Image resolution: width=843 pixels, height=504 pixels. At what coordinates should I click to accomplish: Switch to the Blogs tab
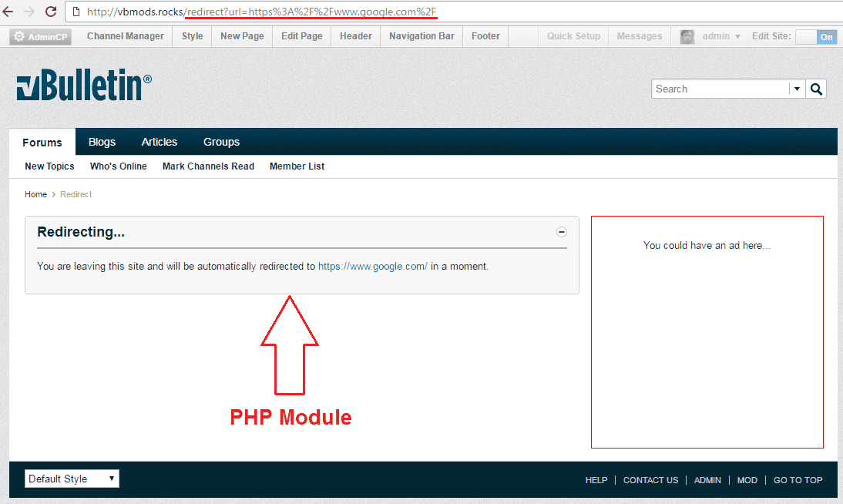pyautogui.click(x=102, y=142)
